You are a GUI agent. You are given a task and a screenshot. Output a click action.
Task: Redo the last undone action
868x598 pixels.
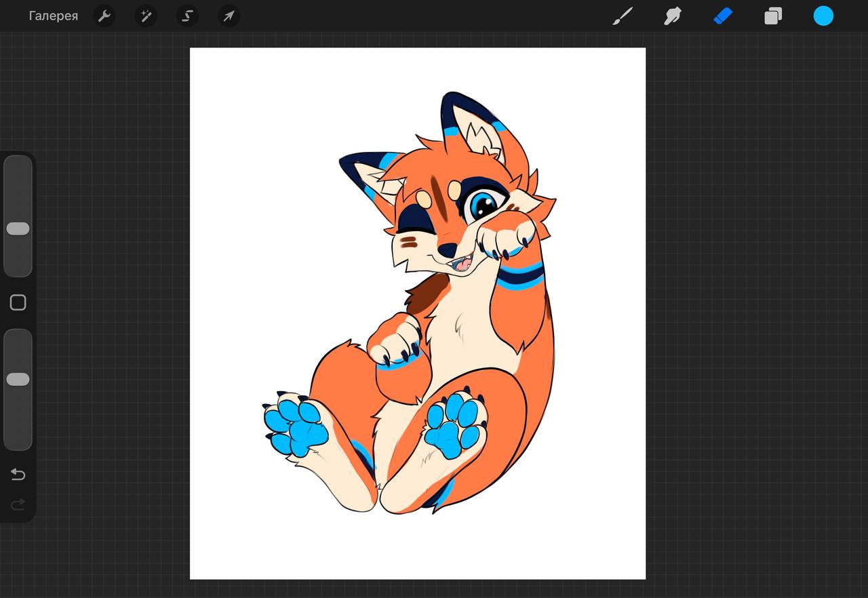[x=18, y=504]
